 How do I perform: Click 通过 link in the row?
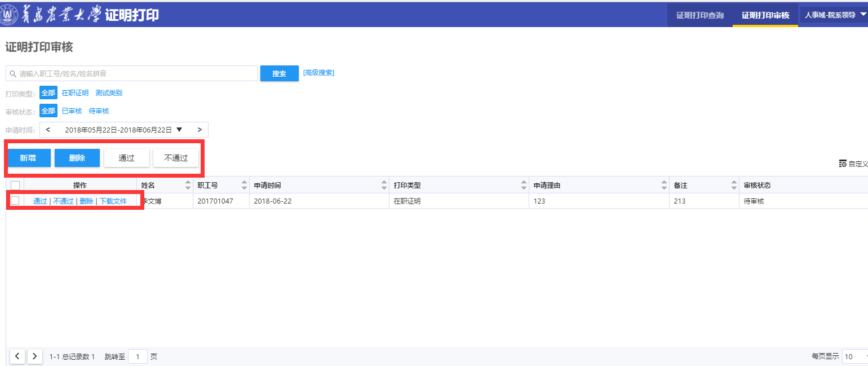40,201
